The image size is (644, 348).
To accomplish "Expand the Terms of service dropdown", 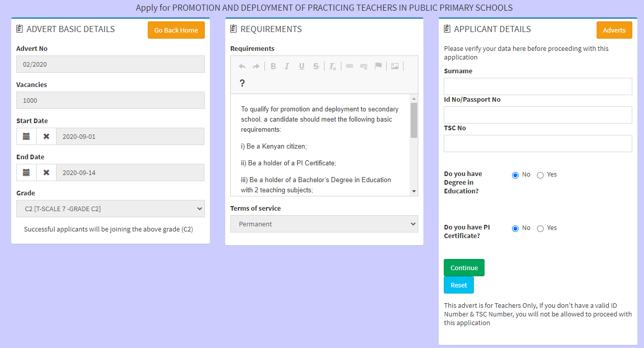I will click(324, 224).
